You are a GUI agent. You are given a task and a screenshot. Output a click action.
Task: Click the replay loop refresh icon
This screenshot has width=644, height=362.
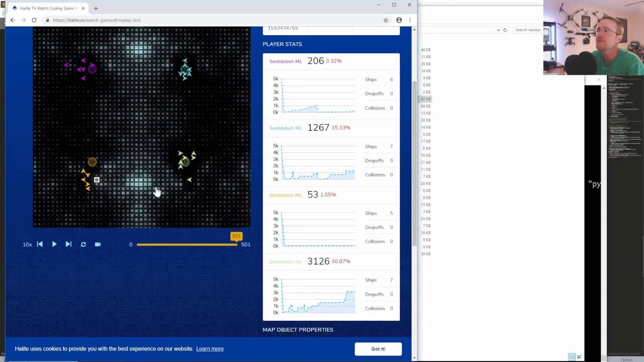[x=83, y=244]
